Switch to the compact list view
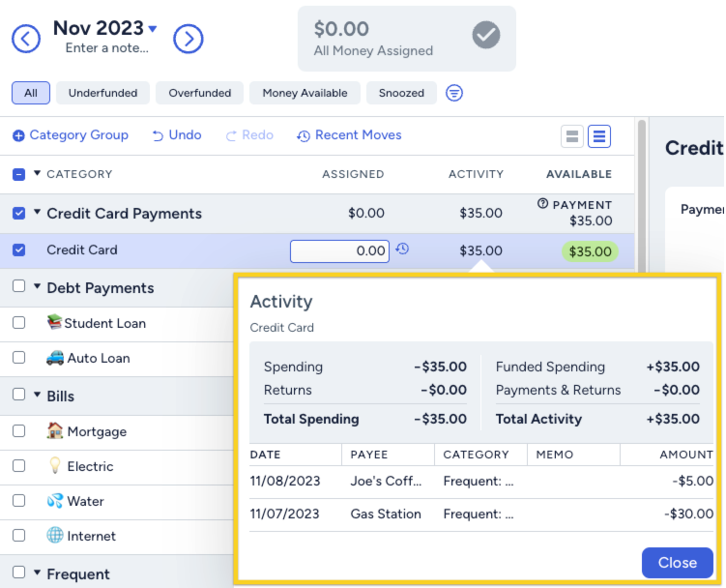 [x=572, y=136]
